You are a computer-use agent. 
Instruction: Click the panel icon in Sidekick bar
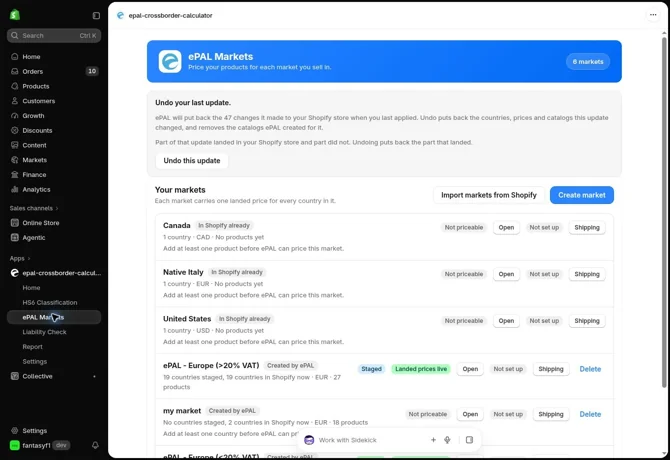(469, 440)
